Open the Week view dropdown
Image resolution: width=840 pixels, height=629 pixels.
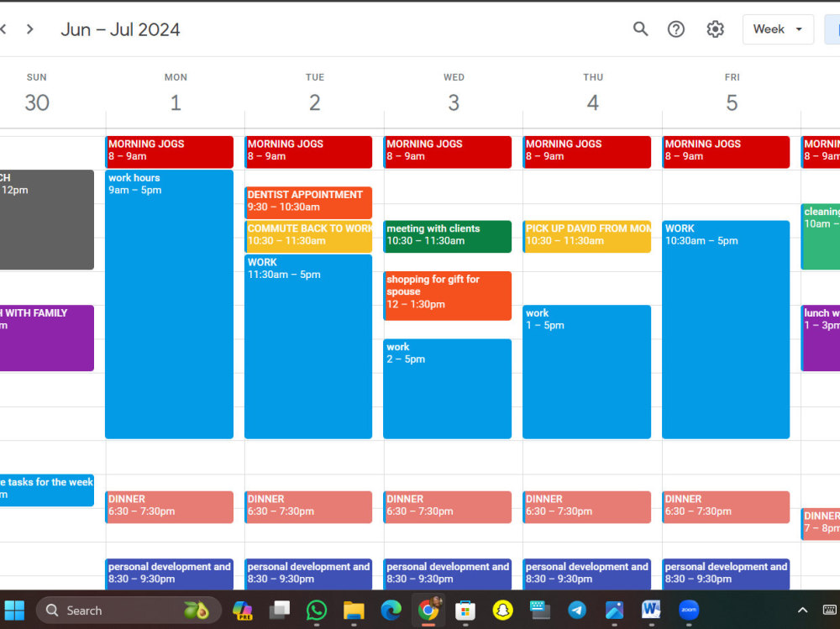click(x=778, y=29)
